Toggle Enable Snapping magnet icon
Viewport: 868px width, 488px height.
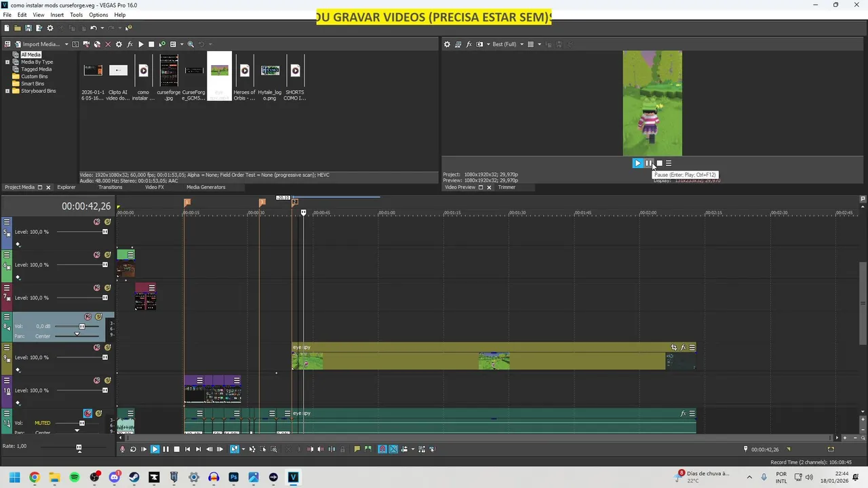pyautogui.click(x=382, y=449)
